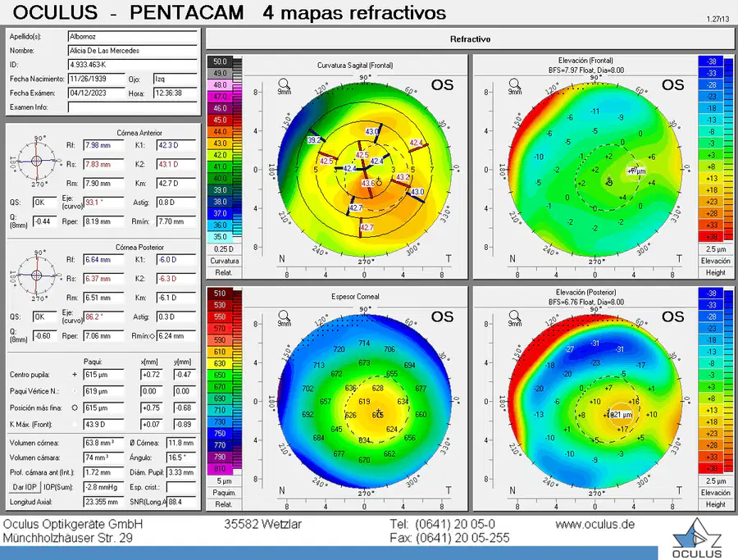This screenshot has height=560, width=738.
Task: Click the Nombre field with Alicia De Las Mercedes
Action: click(x=133, y=50)
